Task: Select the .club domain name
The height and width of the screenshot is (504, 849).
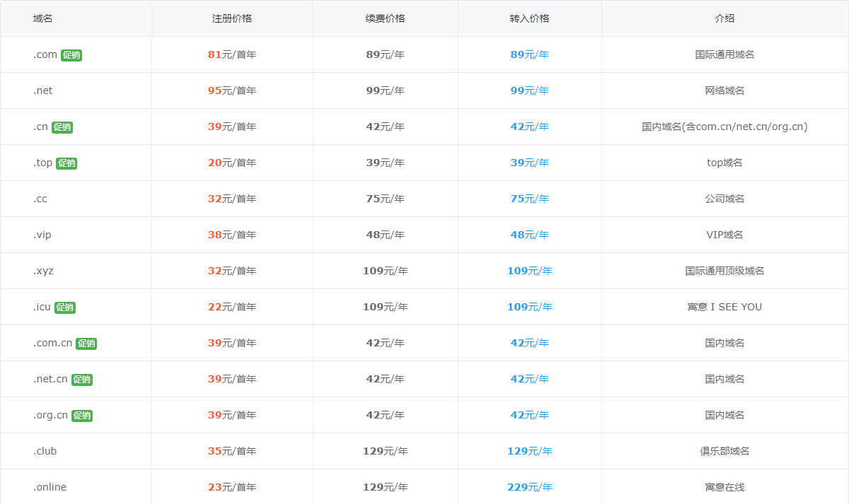Action: coord(45,451)
